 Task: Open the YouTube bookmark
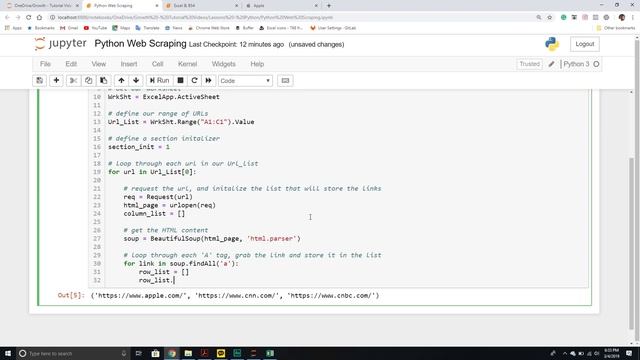pyautogui.click(x=95, y=28)
